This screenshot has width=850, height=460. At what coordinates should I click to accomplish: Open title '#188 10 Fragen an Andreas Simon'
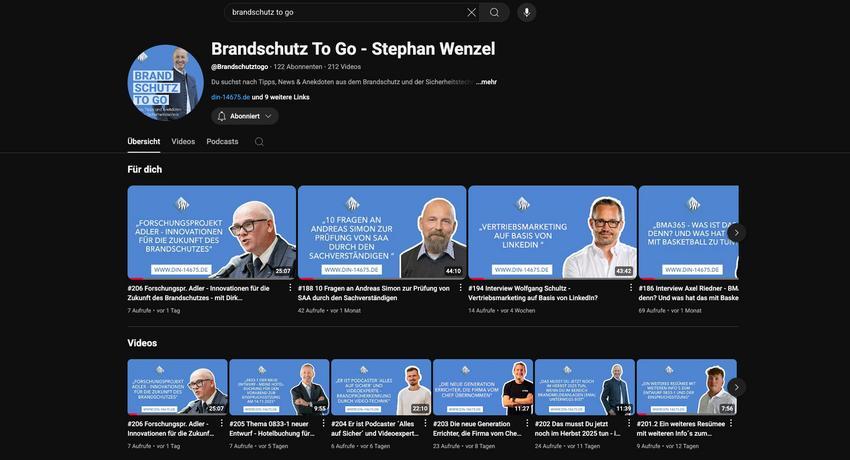coord(374,293)
